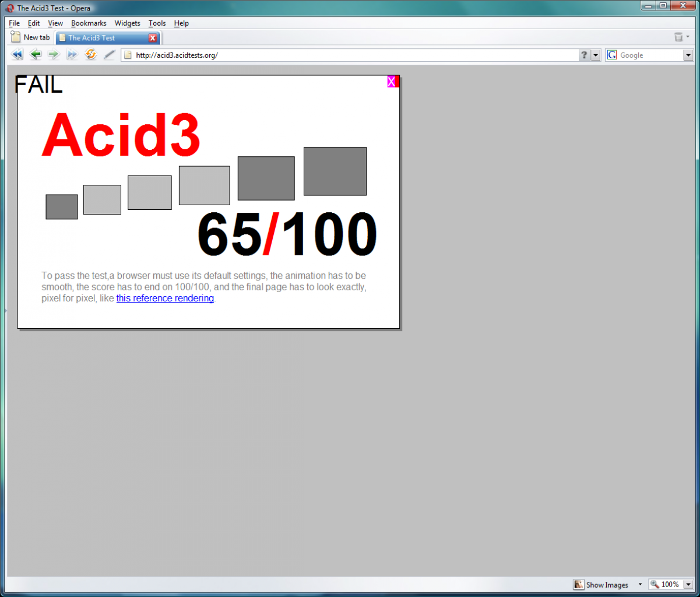Open the 'this reference rendering' link
Image resolution: width=700 pixels, height=597 pixels.
click(165, 298)
